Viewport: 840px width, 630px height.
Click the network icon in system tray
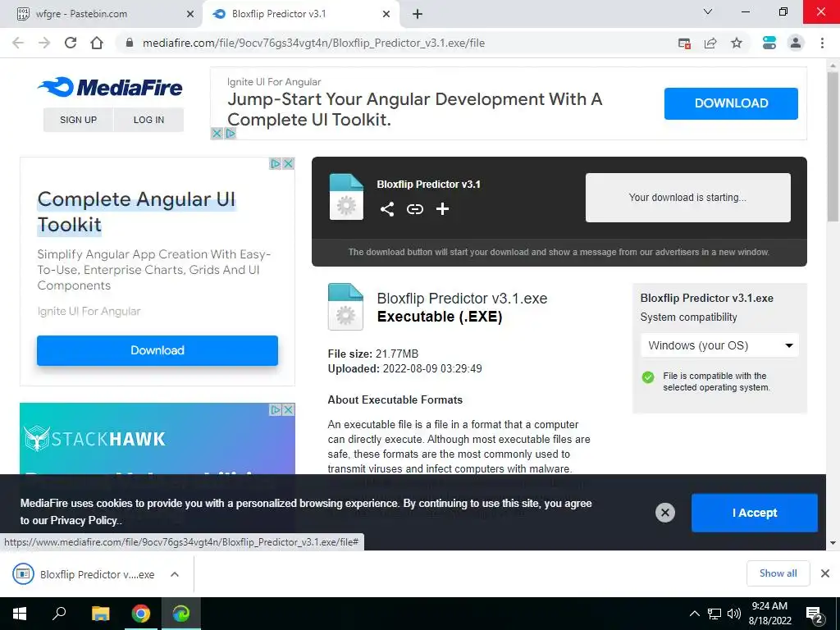coord(714,614)
